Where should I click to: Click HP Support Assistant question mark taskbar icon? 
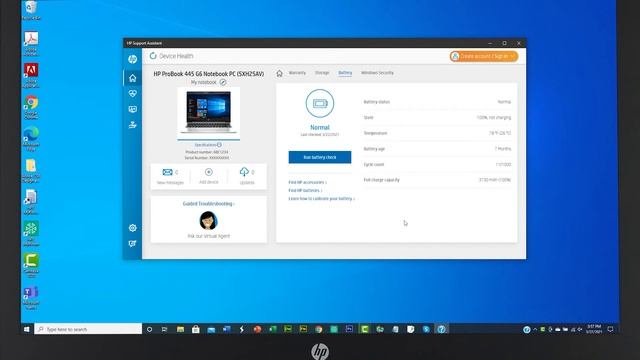pyautogui.click(x=441, y=329)
